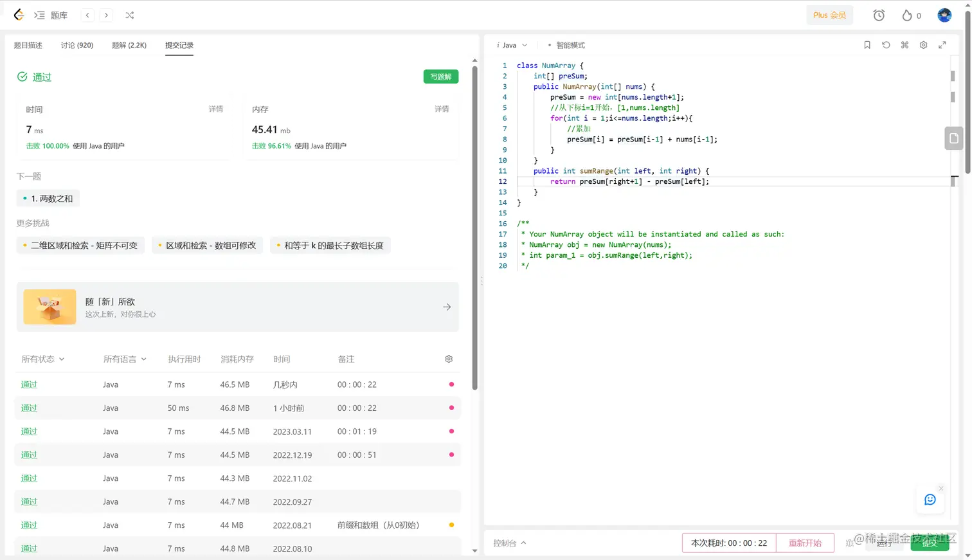The width and height of the screenshot is (972, 560).
Task: Open the 通过 submission dated 2022.08.21
Action: pyautogui.click(x=29, y=525)
